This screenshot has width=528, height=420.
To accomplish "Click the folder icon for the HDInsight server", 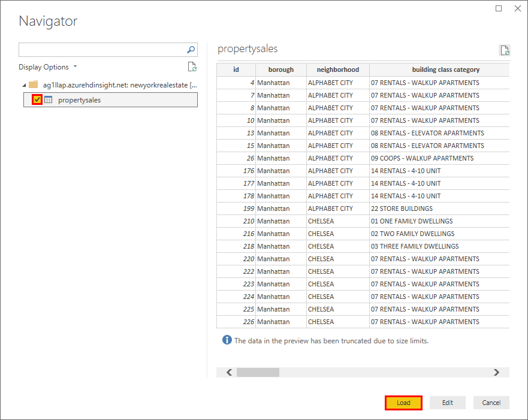I will tap(33, 84).
